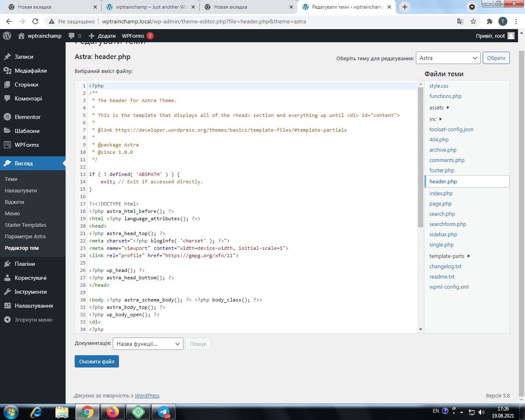This screenshot has height=420, width=525.
Task: Click the Оновити файл button
Action: pyautogui.click(x=97, y=361)
